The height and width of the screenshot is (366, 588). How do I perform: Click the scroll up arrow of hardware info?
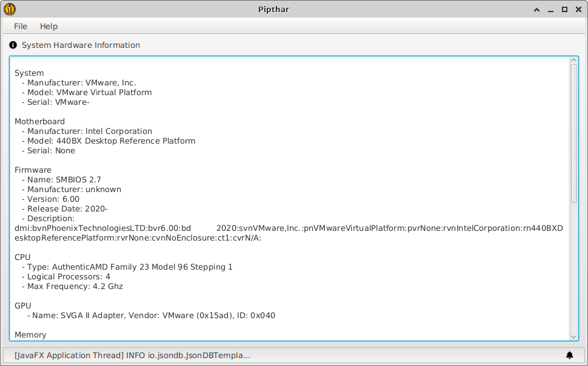[x=574, y=60]
